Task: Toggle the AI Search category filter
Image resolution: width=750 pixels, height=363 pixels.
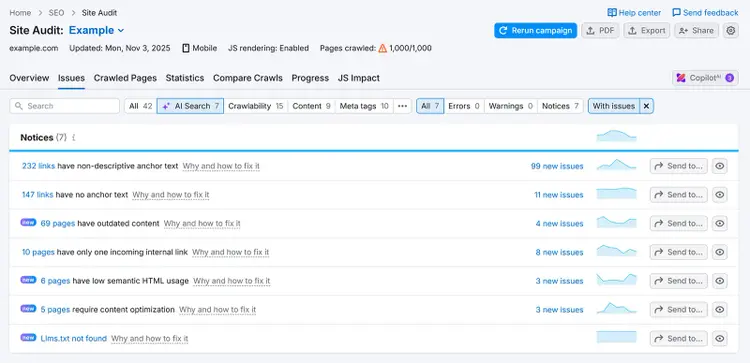Action: pos(190,106)
